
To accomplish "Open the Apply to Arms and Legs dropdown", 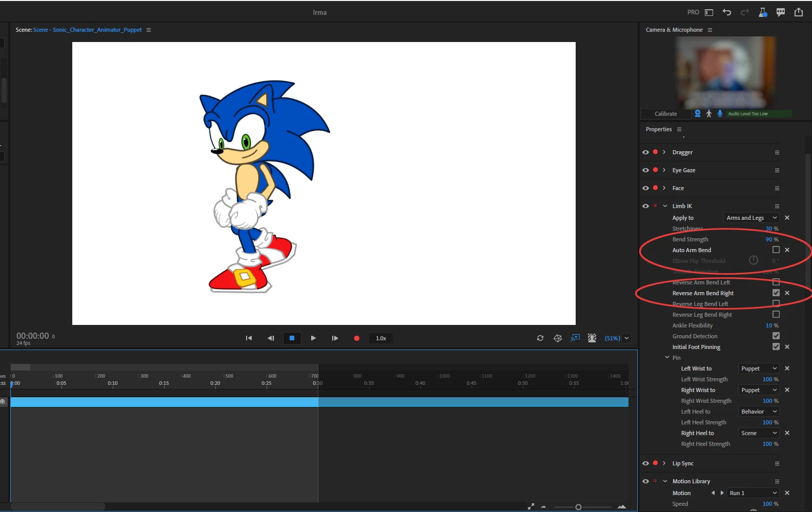I will (751, 218).
